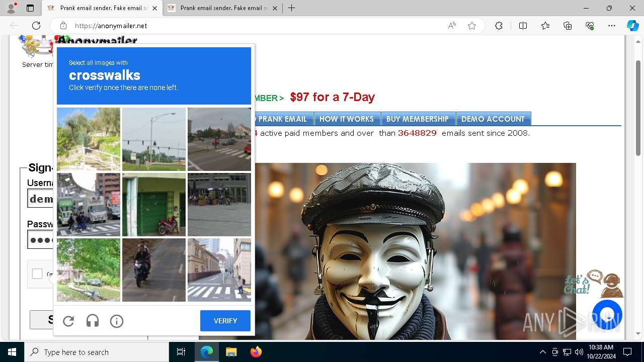Open Edge tab actions menu
The height and width of the screenshot is (362, 644).
pyautogui.click(x=30, y=8)
